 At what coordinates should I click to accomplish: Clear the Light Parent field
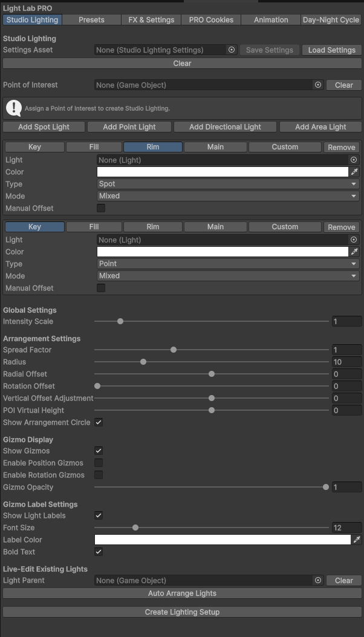pyautogui.click(x=343, y=580)
